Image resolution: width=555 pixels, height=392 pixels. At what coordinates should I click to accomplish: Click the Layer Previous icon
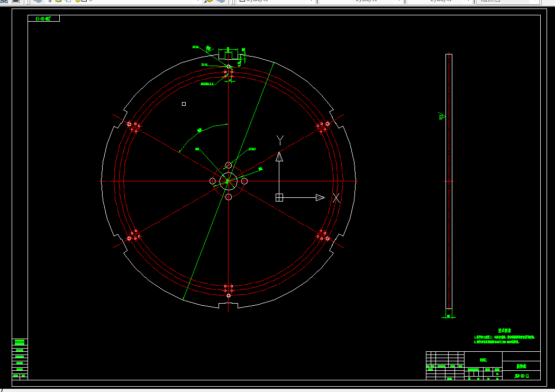click(221, 1)
